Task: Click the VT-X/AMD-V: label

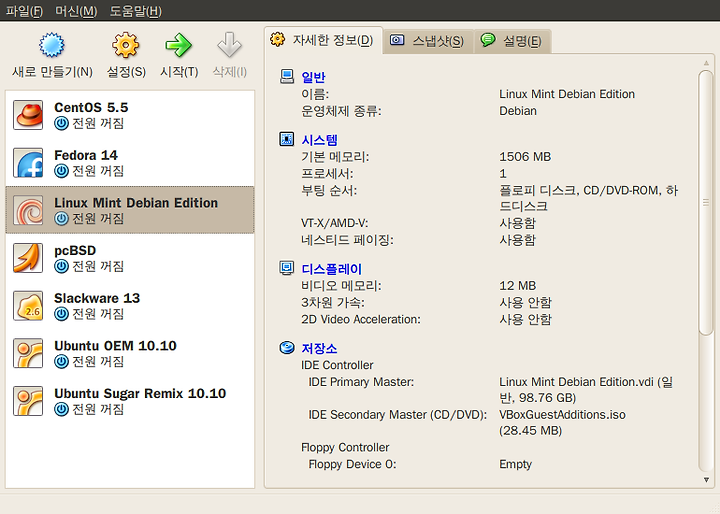Action: (335, 223)
